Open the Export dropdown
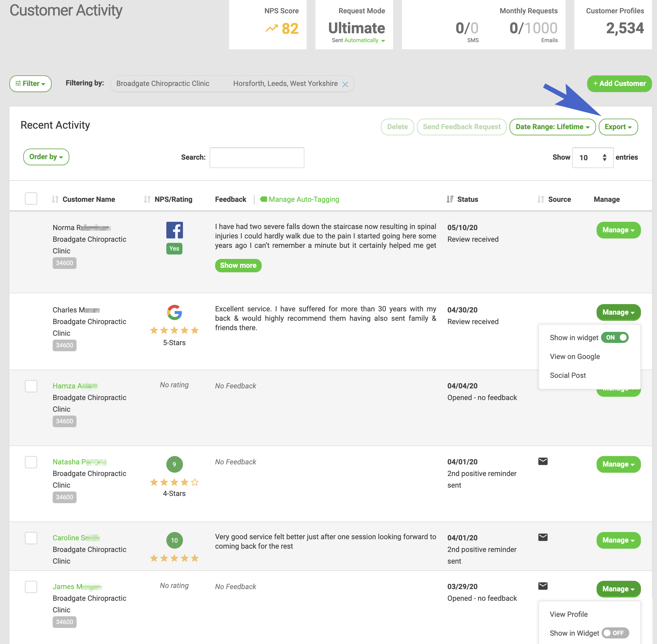 click(618, 127)
